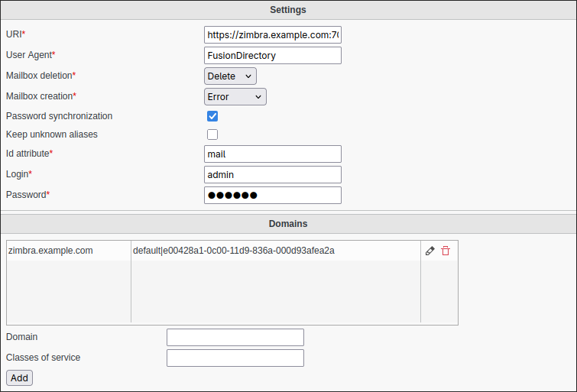Click the User Agent label
This screenshot has height=392, width=577.
(31, 55)
